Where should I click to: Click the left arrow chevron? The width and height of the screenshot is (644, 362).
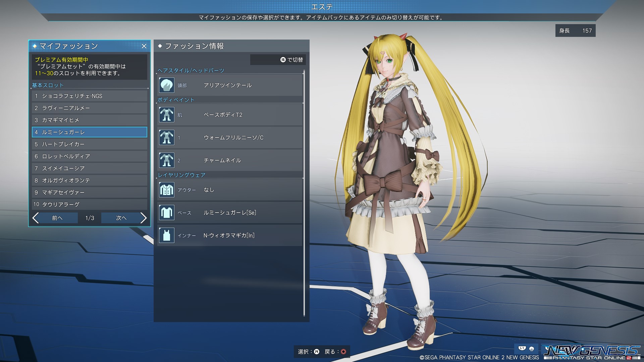36,218
